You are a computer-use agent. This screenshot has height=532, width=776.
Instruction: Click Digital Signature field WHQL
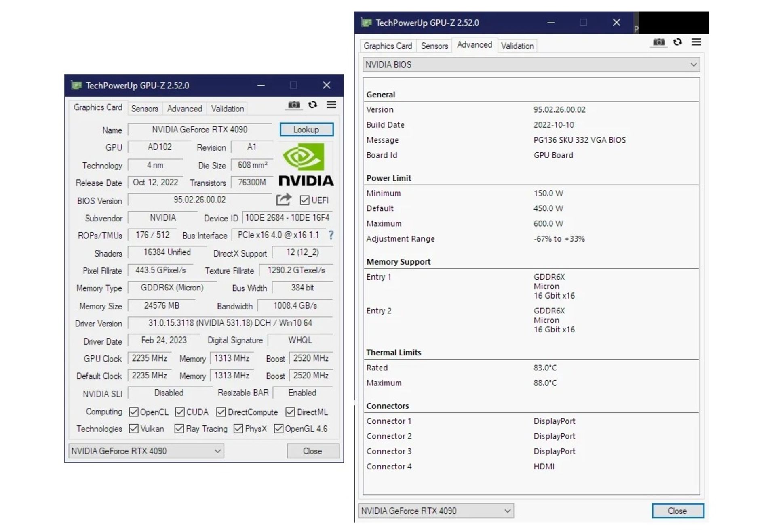pyautogui.click(x=300, y=340)
